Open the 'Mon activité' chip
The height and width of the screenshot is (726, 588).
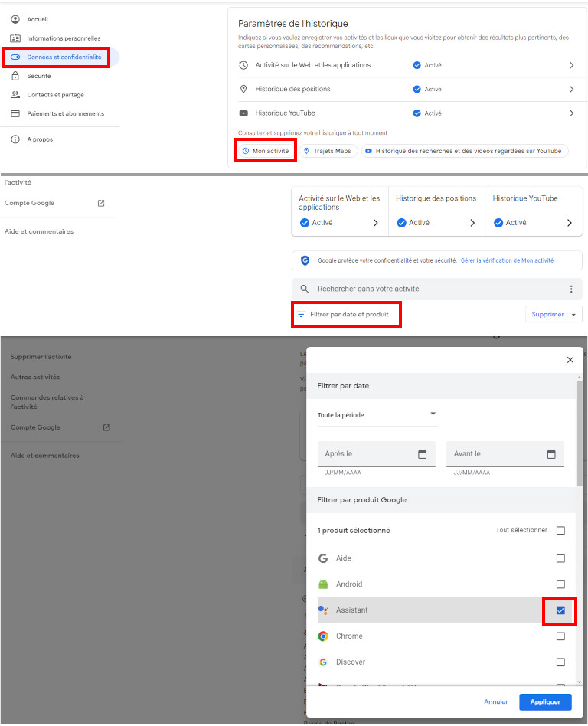(265, 151)
